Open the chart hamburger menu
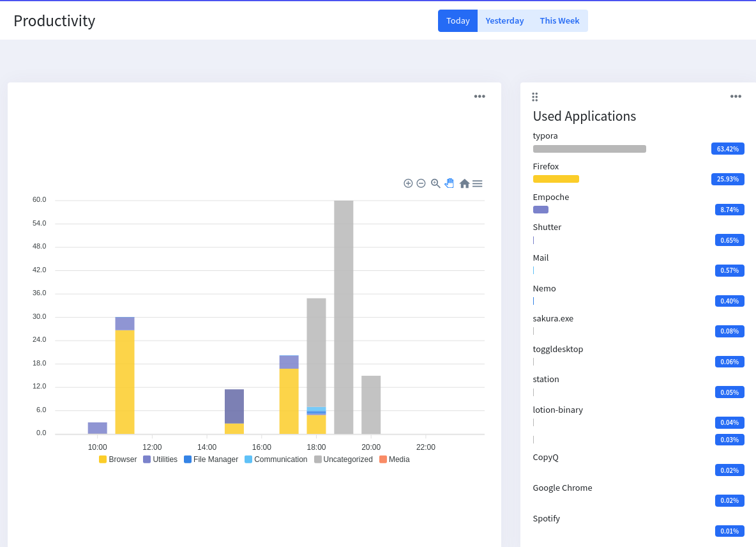Viewport: 756px width, 547px height. [478, 183]
